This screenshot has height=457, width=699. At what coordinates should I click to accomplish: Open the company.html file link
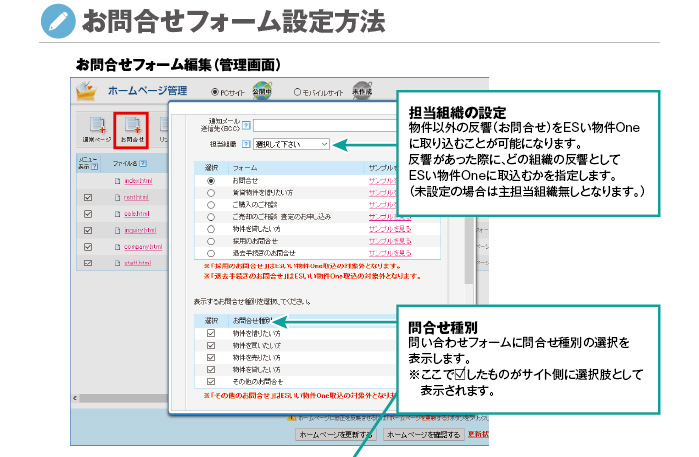(143, 247)
